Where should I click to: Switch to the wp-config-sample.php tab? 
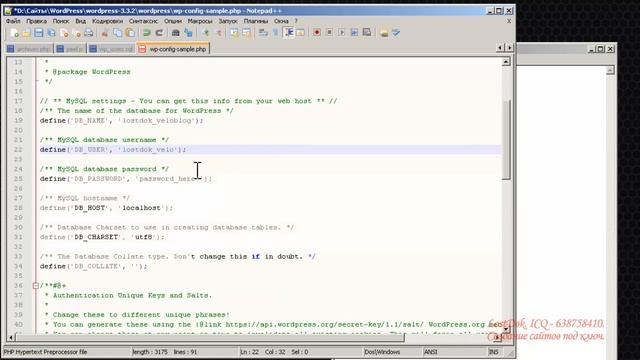pos(173,49)
